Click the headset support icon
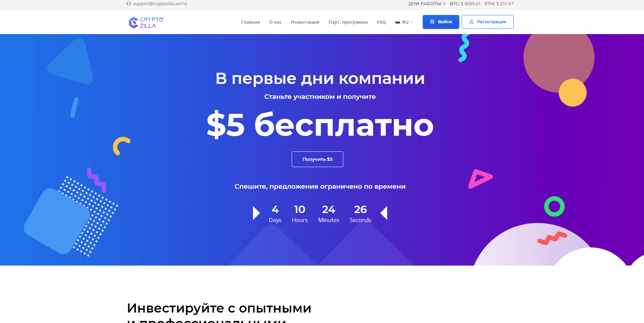The width and height of the screenshot is (644, 323). pos(129,4)
